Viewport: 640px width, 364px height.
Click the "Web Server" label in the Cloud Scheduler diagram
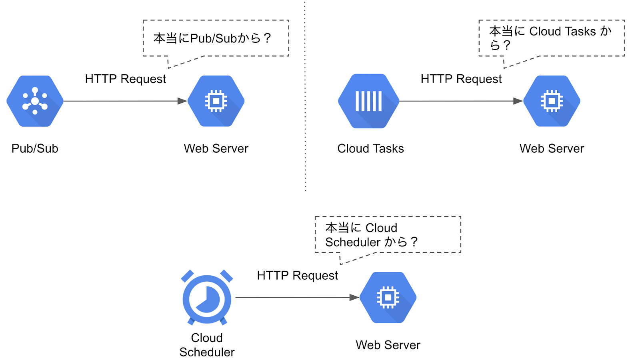388,345
